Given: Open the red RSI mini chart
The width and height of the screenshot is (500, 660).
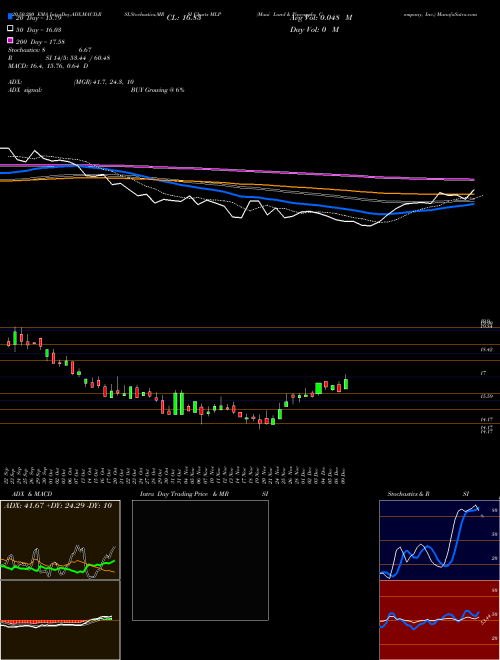Looking at the screenshot, I should [439, 620].
